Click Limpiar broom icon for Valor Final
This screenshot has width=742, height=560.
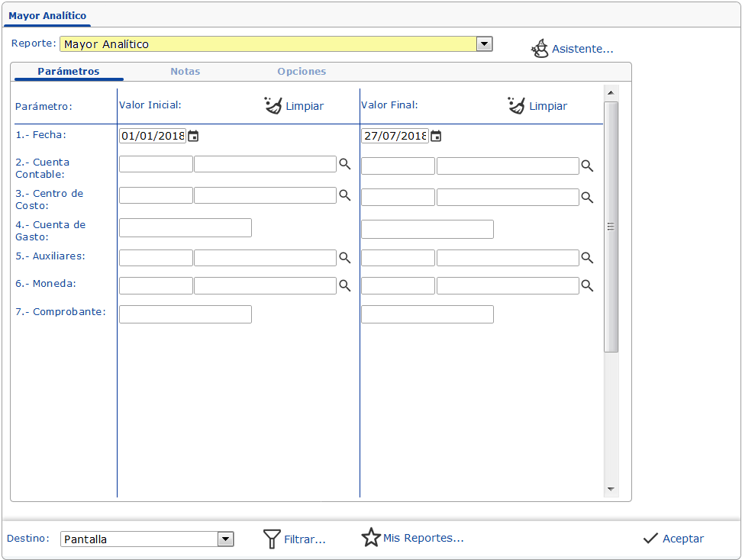(x=517, y=106)
